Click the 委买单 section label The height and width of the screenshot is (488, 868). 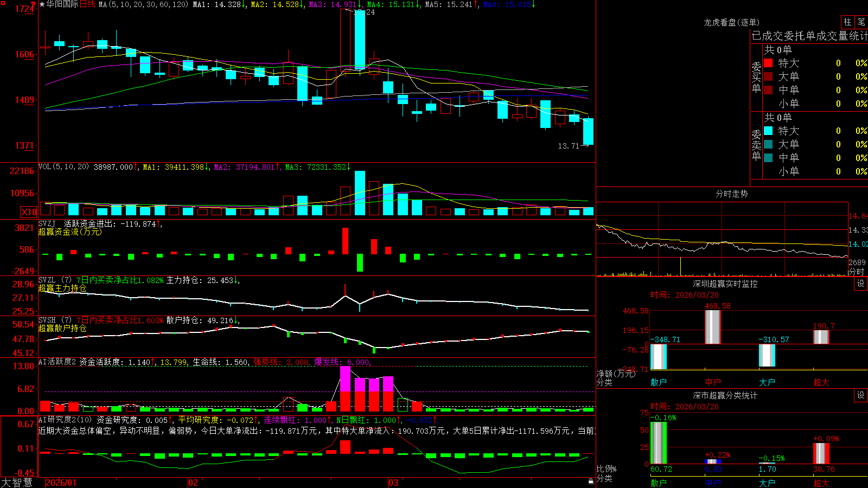pos(756,77)
